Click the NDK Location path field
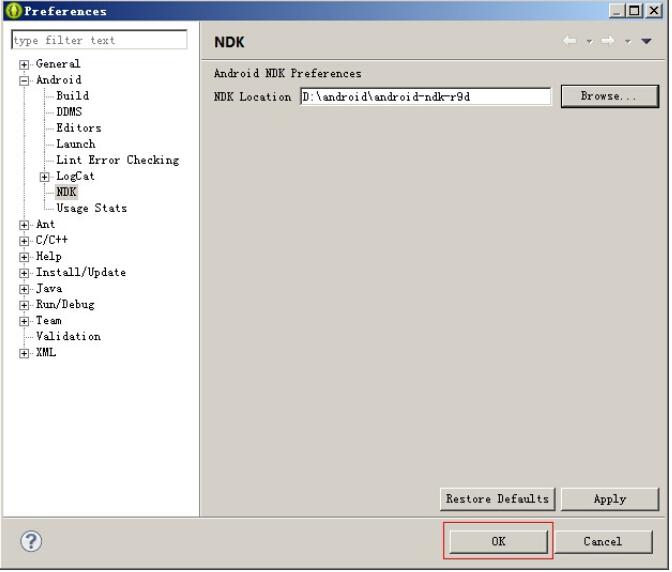Viewport: 672px width, 572px height. pos(426,97)
